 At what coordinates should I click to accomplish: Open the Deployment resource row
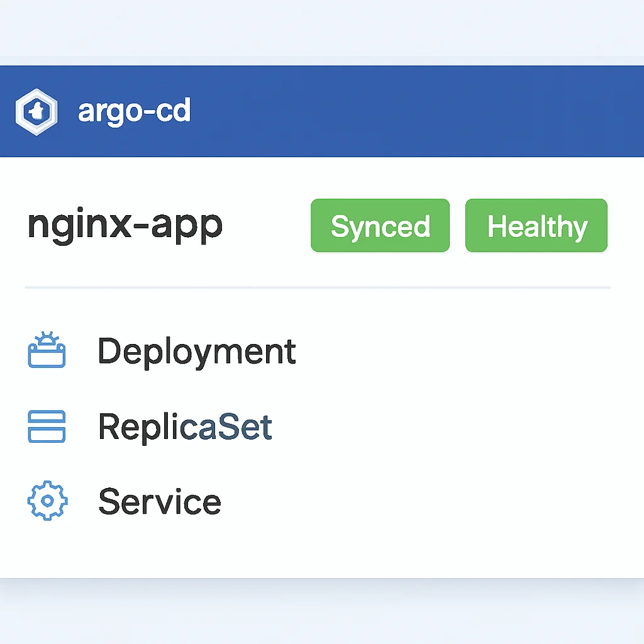(162, 351)
